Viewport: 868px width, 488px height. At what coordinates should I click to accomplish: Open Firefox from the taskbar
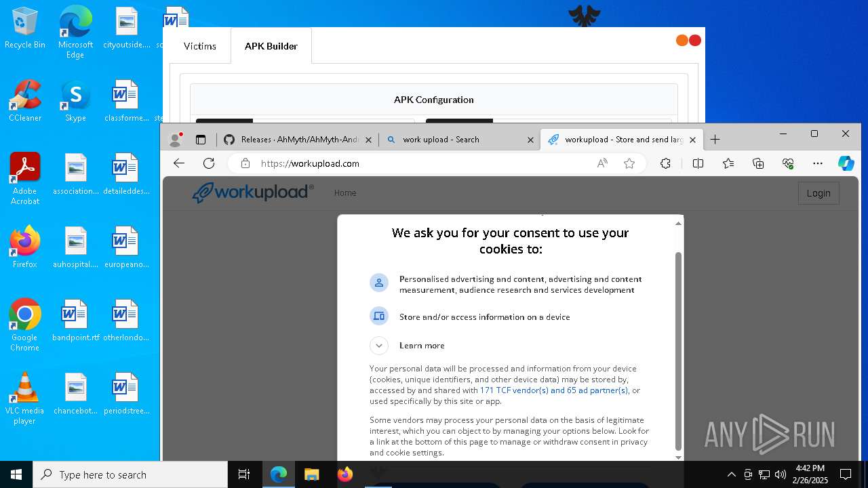(345, 474)
